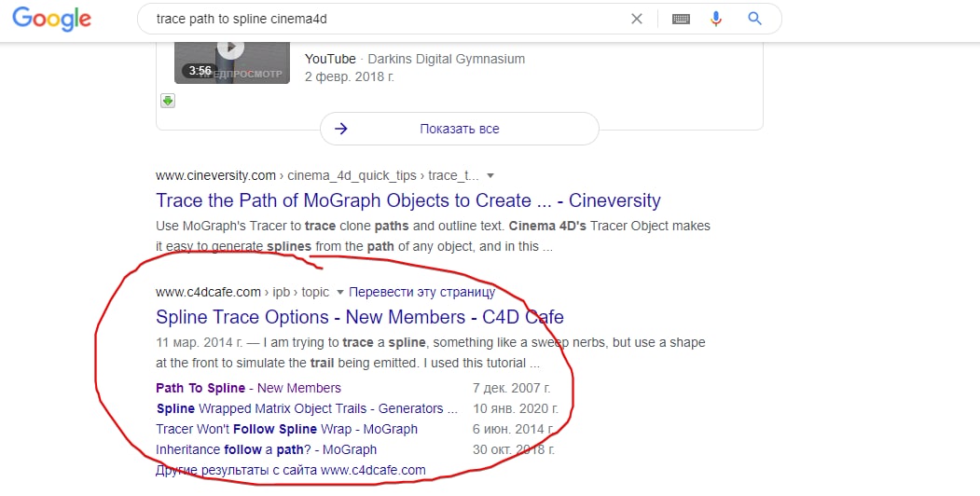Expand options arrow for c4dcafe result

tap(340, 292)
